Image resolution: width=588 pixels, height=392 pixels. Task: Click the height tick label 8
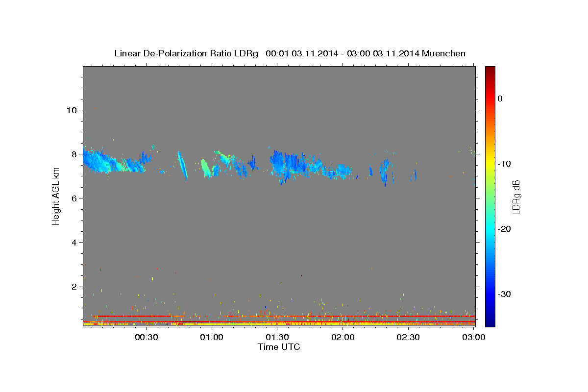(73, 154)
